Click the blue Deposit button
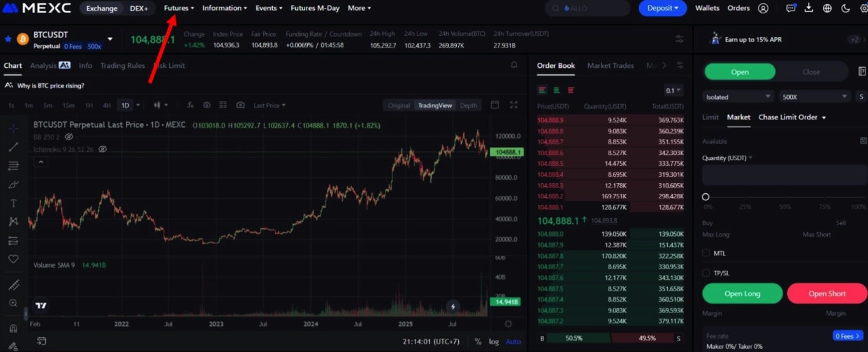The image size is (868, 352). 662,8
